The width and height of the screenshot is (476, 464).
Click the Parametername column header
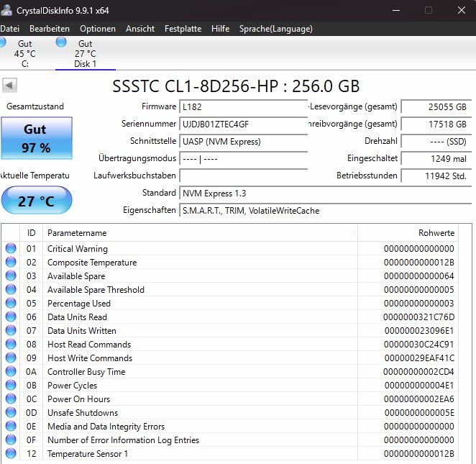coord(200,233)
